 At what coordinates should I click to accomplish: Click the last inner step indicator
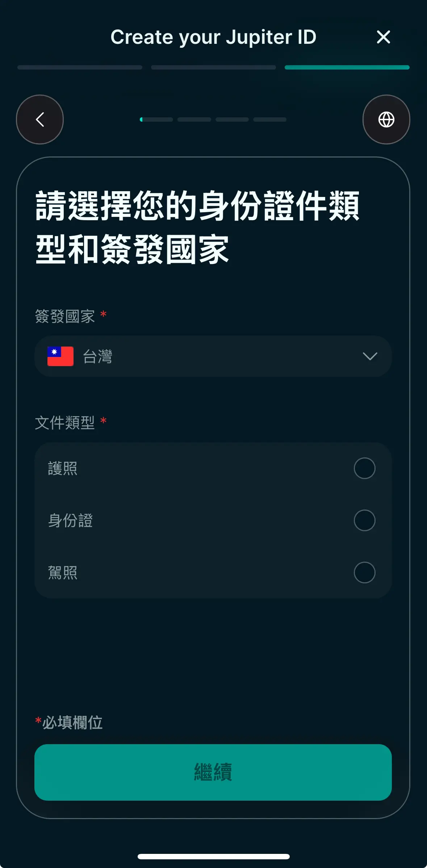[x=270, y=119]
